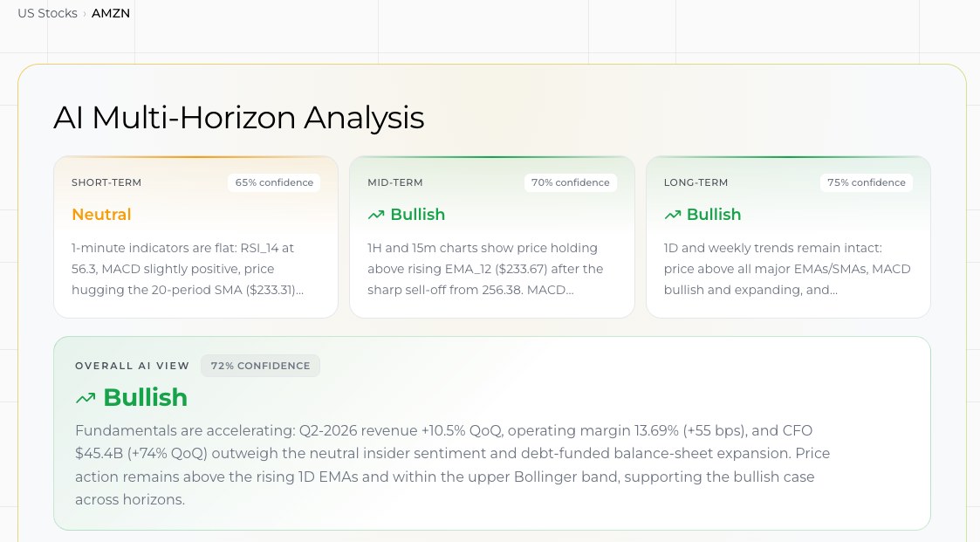This screenshot has width=980, height=542.
Task: Click the 72% CONFIDENCE badge
Action: coord(261,366)
